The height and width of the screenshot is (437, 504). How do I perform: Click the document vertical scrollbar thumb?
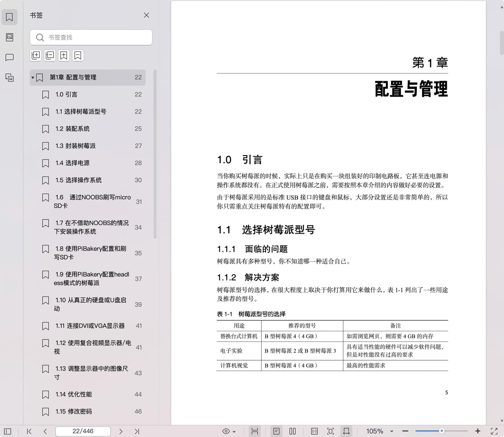[x=502, y=43]
